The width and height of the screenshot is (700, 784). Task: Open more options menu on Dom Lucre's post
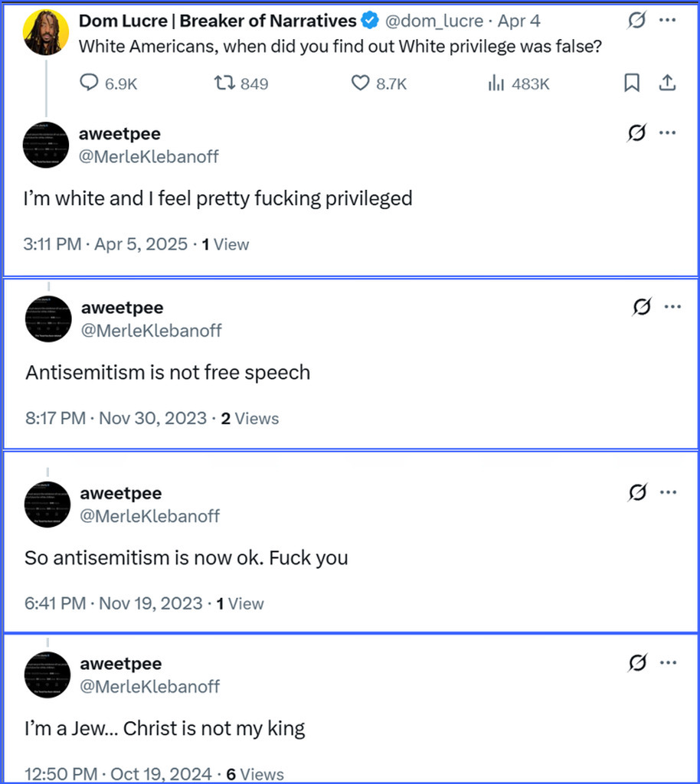point(667,21)
